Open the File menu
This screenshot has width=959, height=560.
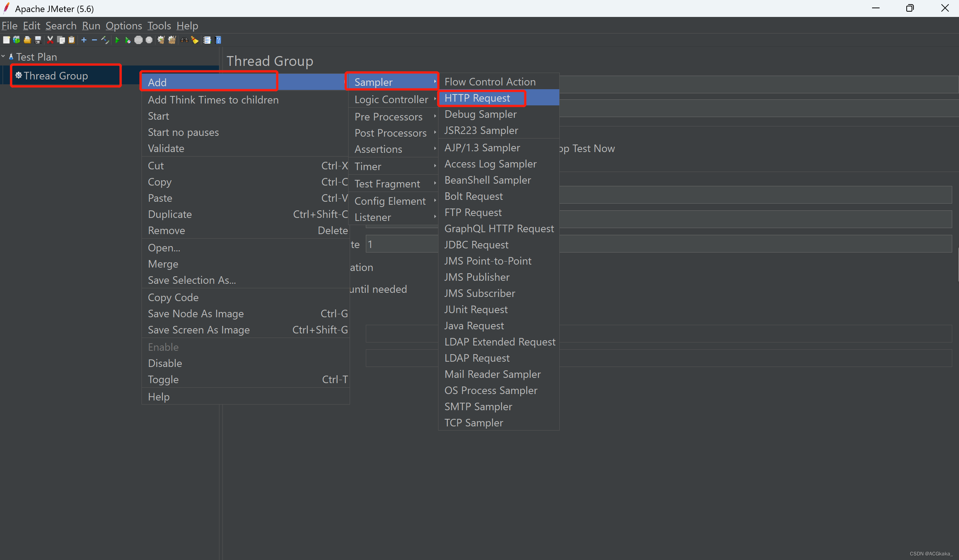click(9, 26)
